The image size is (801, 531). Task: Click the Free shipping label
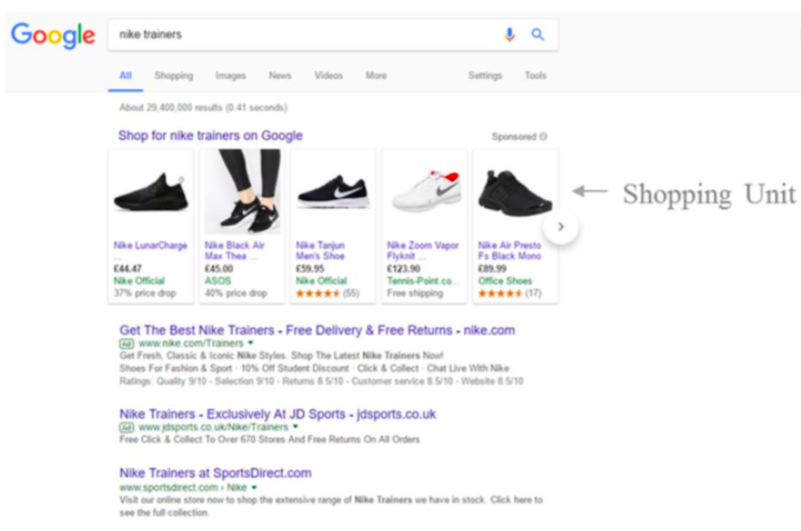click(x=415, y=293)
